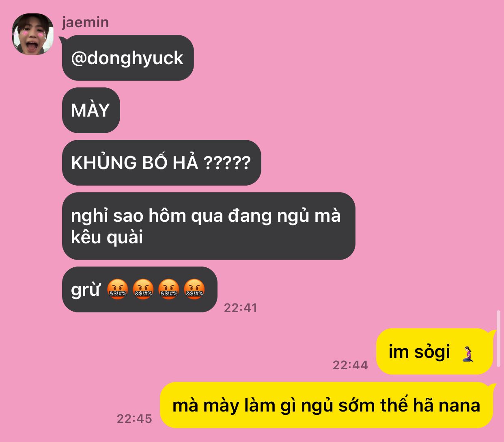Tap the 22:41 timestamp
Viewport: 504px width, 442px height.
(241, 308)
